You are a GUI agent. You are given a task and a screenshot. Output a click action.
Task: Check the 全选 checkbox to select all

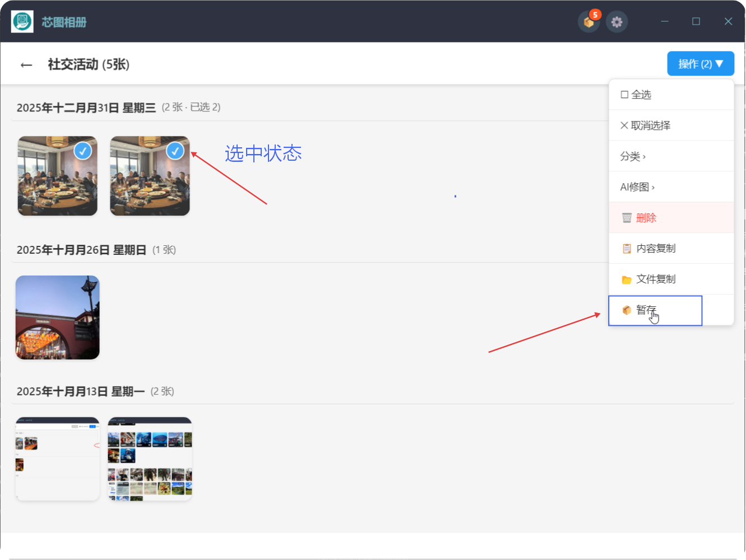coord(624,94)
